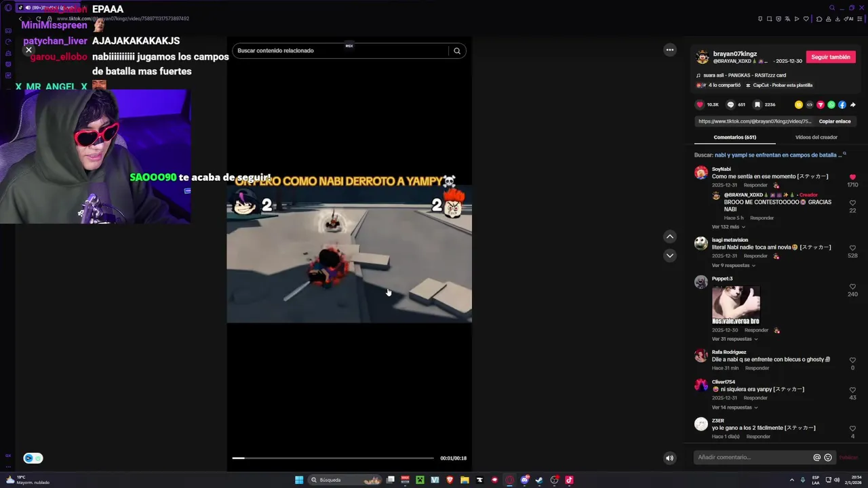Screen dimensions: 868x488
Task: Click the red send-to-friends share icon
Action: click(821, 104)
